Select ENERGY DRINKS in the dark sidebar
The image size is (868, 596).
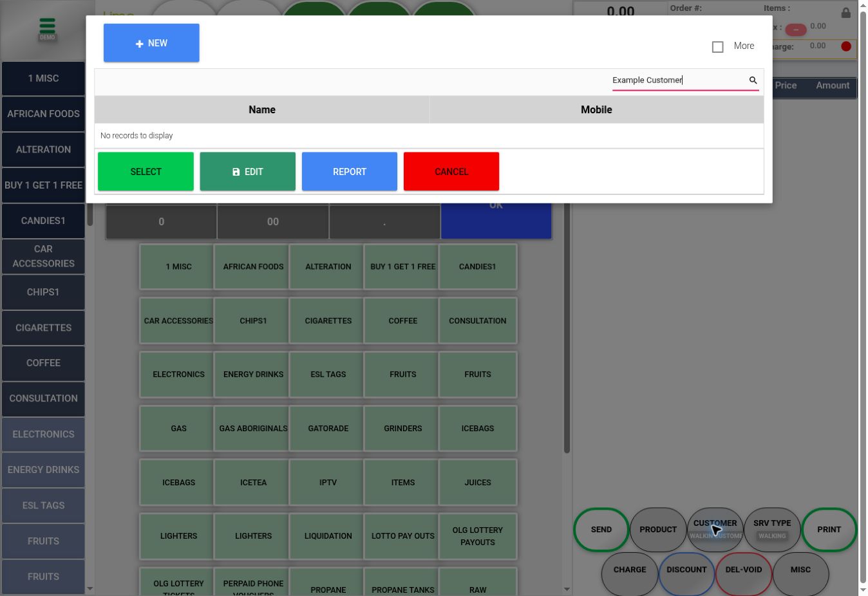point(43,470)
